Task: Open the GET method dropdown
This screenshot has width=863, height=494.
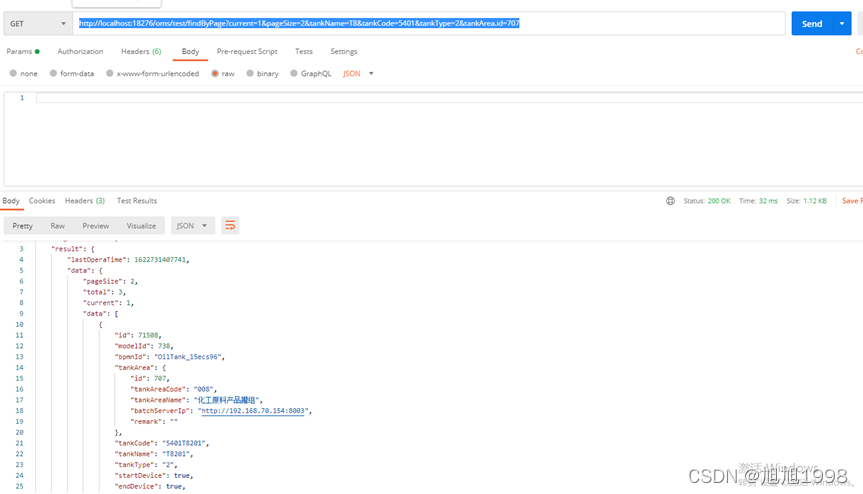Action: tap(38, 24)
